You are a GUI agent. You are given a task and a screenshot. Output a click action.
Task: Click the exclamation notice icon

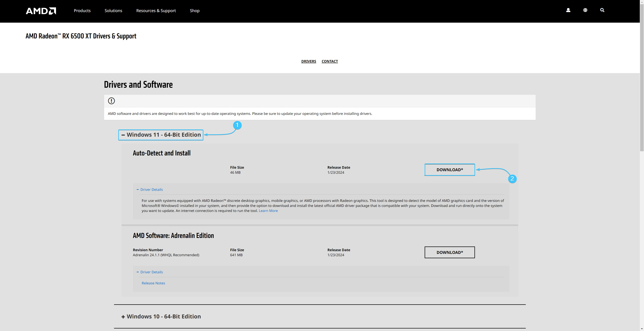tap(111, 101)
